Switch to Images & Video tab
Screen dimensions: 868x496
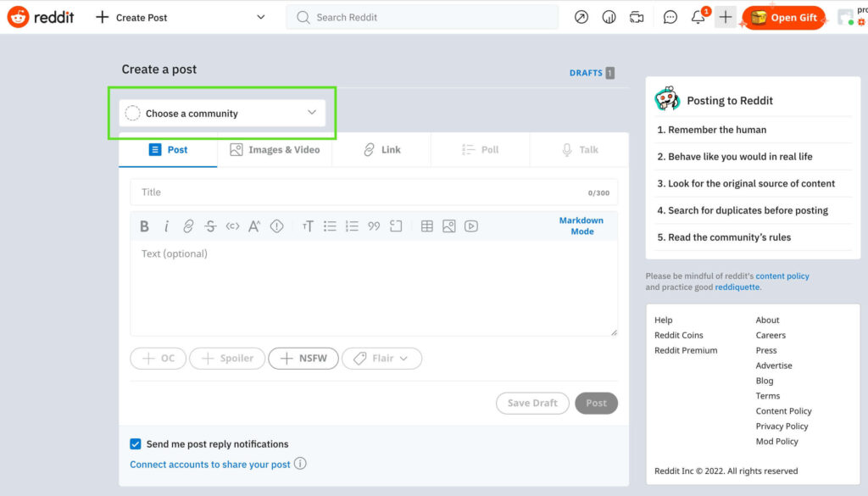click(275, 149)
